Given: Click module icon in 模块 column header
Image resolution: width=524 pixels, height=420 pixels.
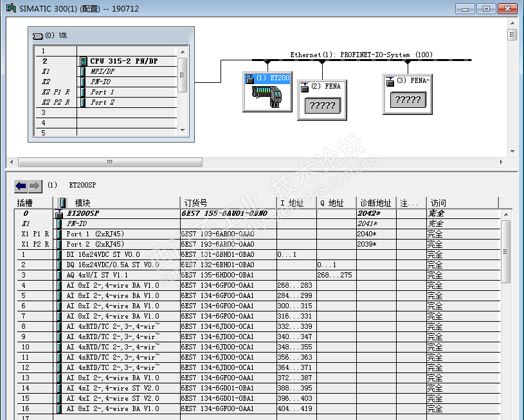Looking at the screenshot, I should (62, 203).
